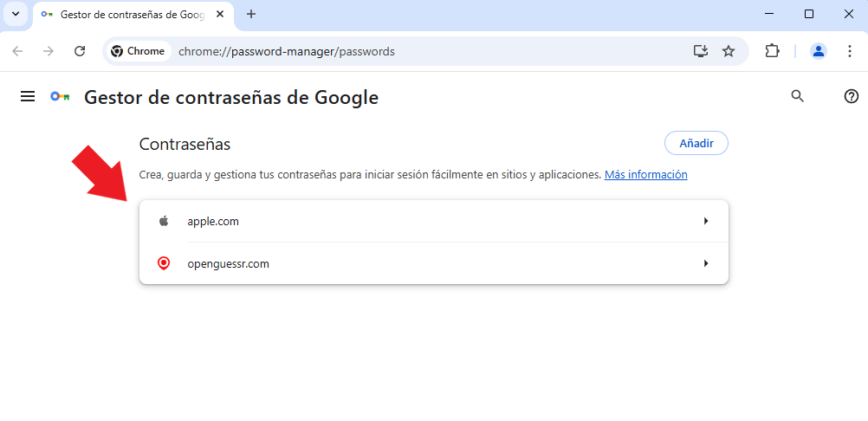Click the address bar URL field
This screenshot has width=868, height=421.
pyautogui.click(x=431, y=51)
